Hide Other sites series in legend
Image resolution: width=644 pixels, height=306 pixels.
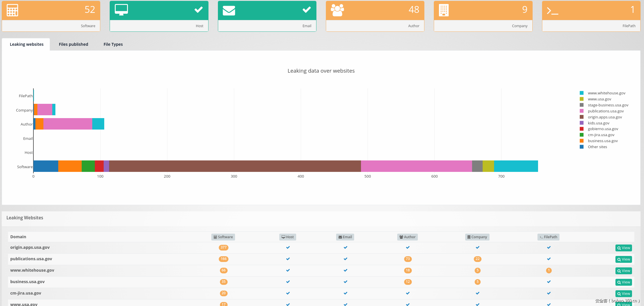point(597,147)
